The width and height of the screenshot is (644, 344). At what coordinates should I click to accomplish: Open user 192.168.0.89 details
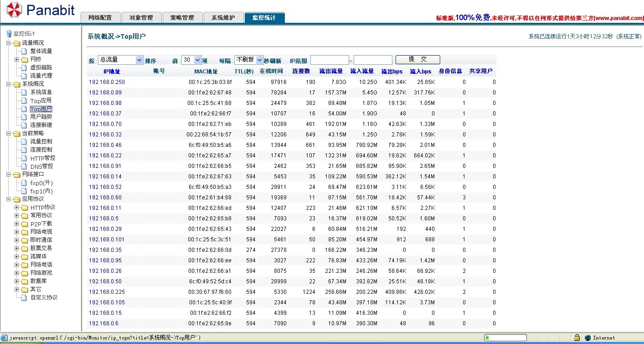coord(105,93)
